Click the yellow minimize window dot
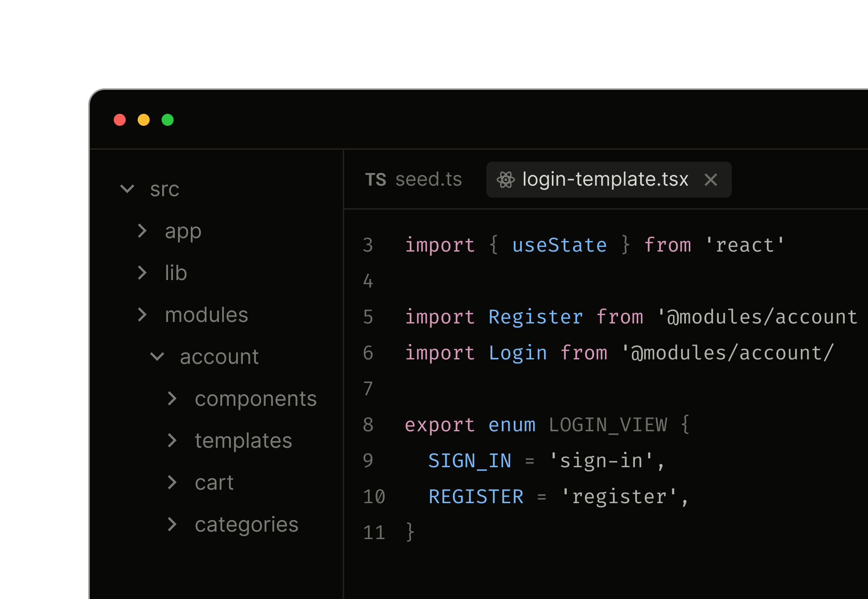This screenshot has height=599, width=868. click(144, 120)
